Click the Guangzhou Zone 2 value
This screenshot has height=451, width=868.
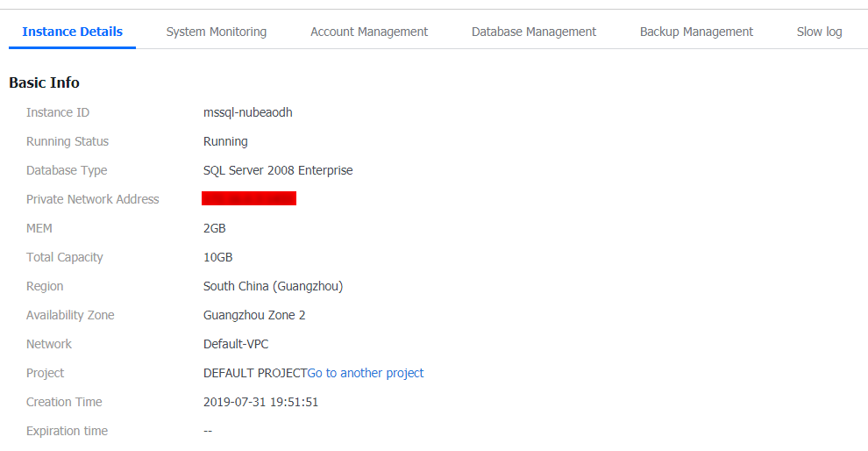pyautogui.click(x=254, y=315)
